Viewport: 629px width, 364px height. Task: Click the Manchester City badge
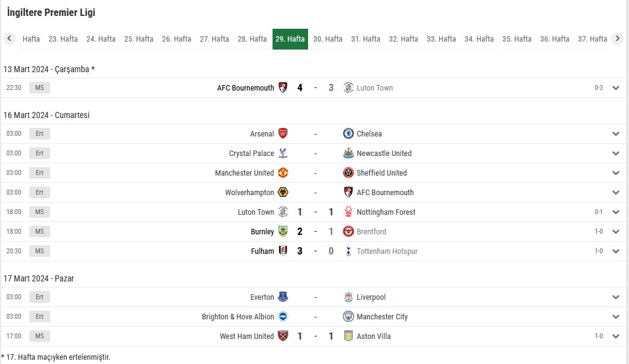point(348,317)
